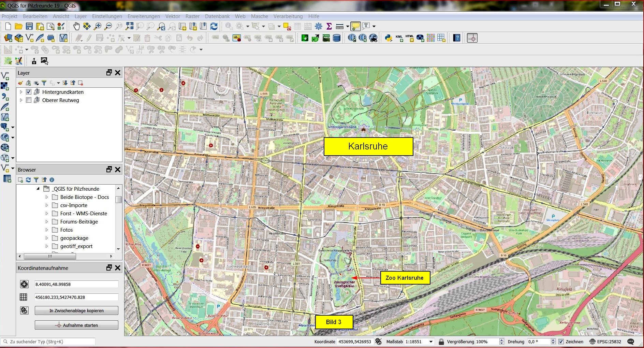
Task: Open the processing toolbox gear icon
Action: (x=319, y=26)
